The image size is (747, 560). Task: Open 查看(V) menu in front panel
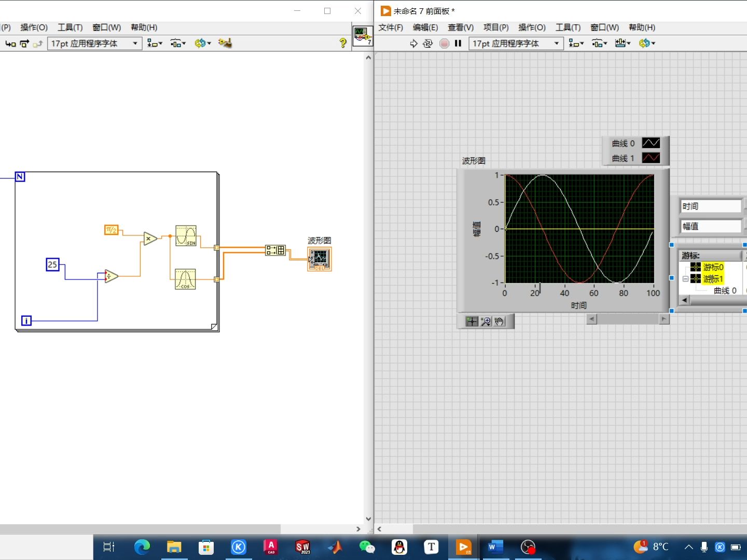click(461, 27)
